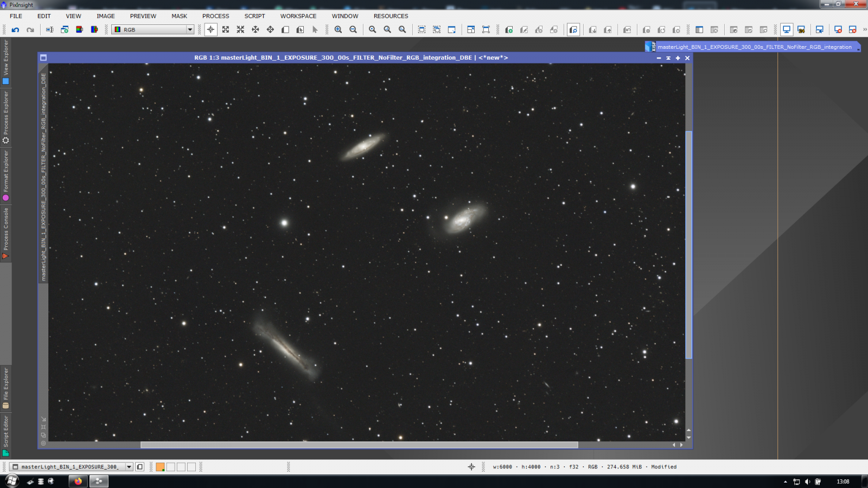
Task: Click the New Preview mode icon
Action: tap(285, 30)
